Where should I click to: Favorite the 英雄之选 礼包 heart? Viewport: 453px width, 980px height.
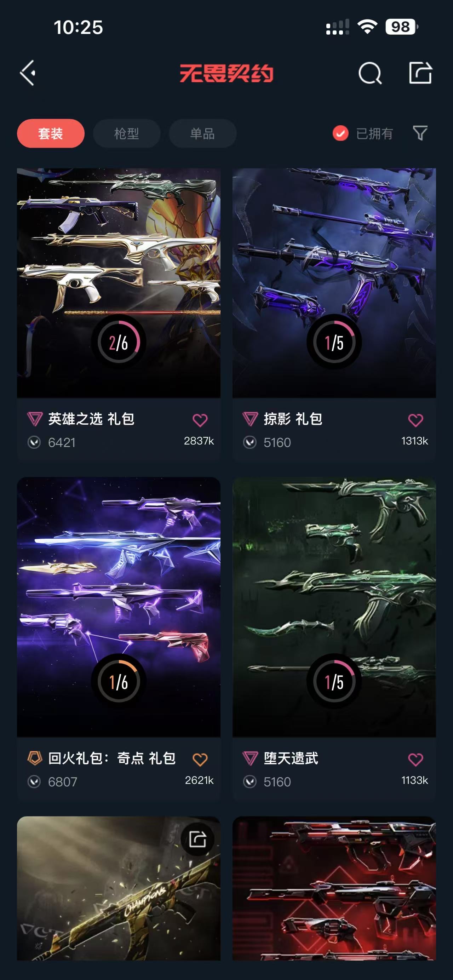pos(200,420)
